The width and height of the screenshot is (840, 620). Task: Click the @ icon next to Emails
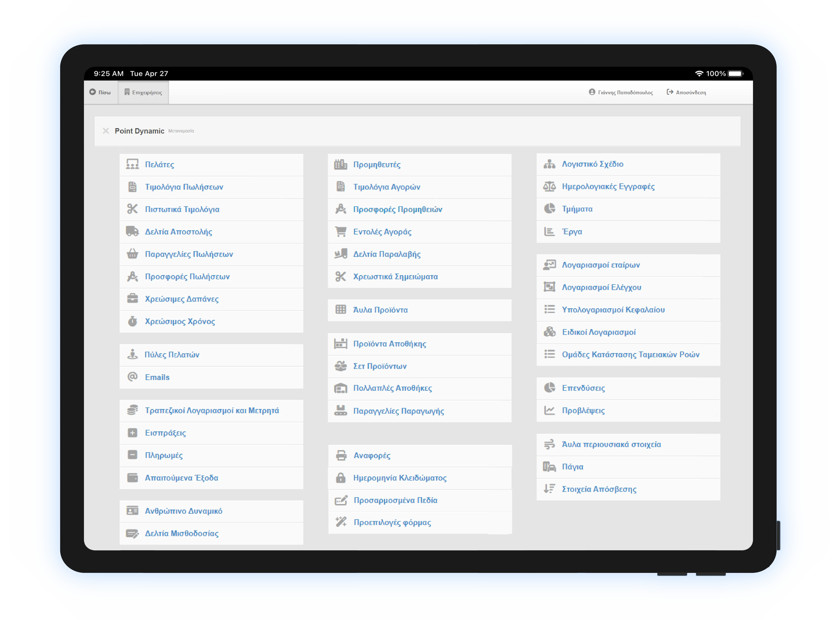click(132, 377)
